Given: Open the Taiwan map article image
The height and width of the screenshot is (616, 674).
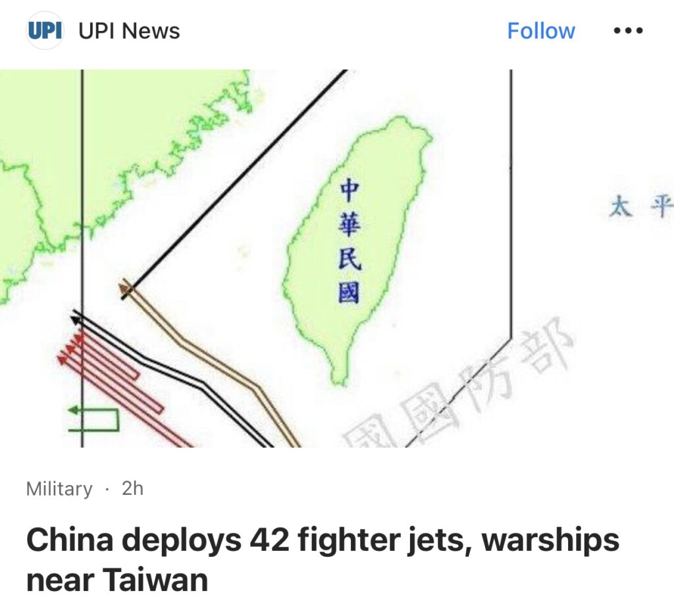Looking at the screenshot, I should tap(337, 258).
